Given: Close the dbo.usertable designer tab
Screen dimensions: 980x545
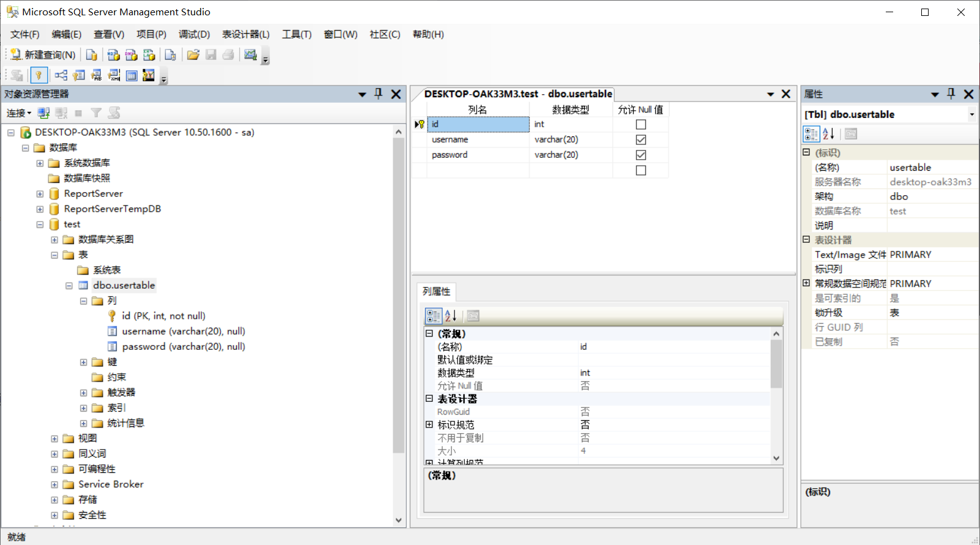Looking at the screenshot, I should click(x=786, y=94).
